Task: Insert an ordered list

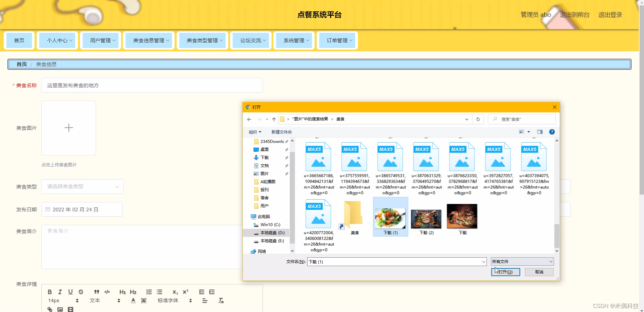Action: (x=149, y=292)
